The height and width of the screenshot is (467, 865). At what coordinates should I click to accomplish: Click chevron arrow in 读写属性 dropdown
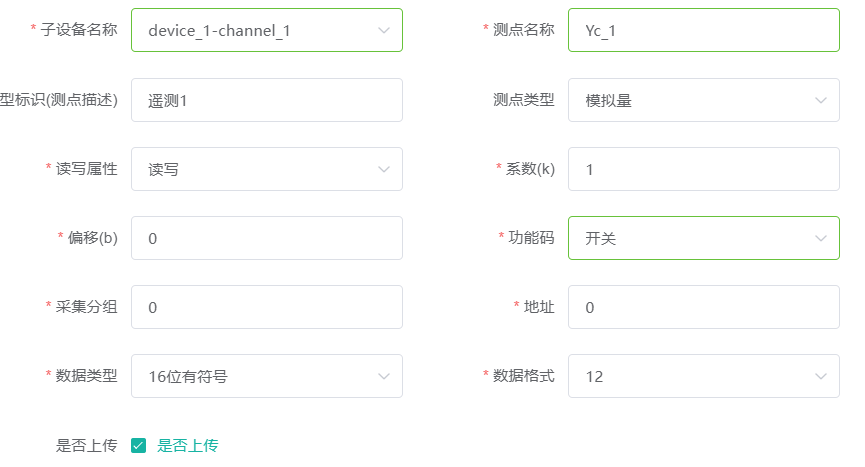(x=383, y=169)
